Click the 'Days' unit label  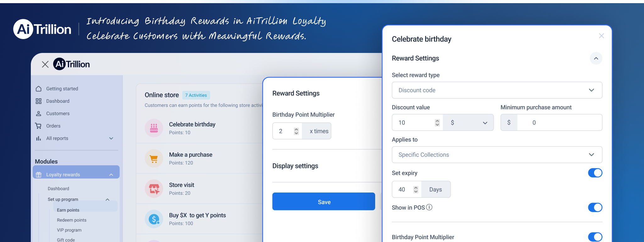tap(436, 189)
